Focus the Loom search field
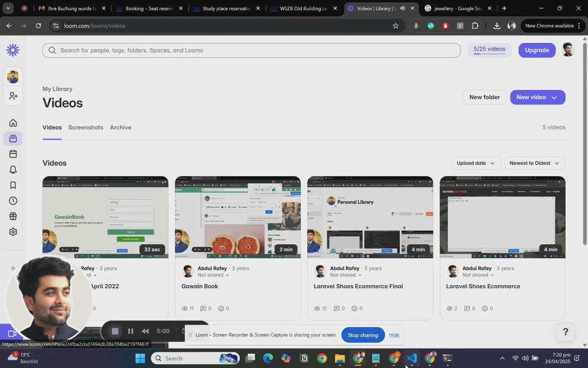Screen dimensions: 588x368 pos(251,50)
